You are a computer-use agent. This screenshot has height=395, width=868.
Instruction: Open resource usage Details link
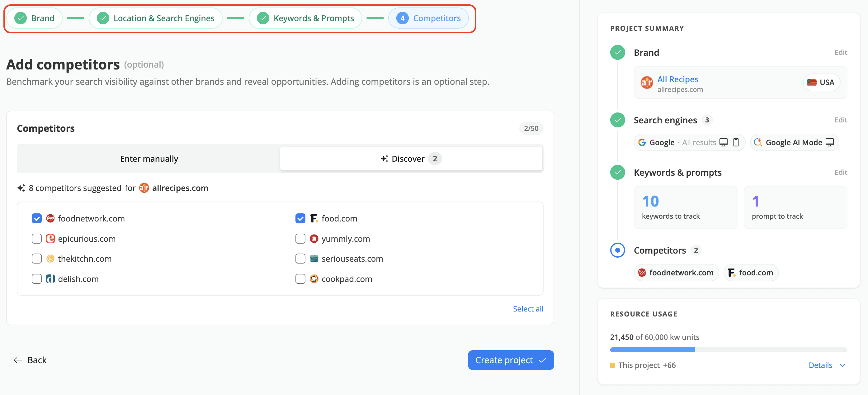click(x=820, y=365)
